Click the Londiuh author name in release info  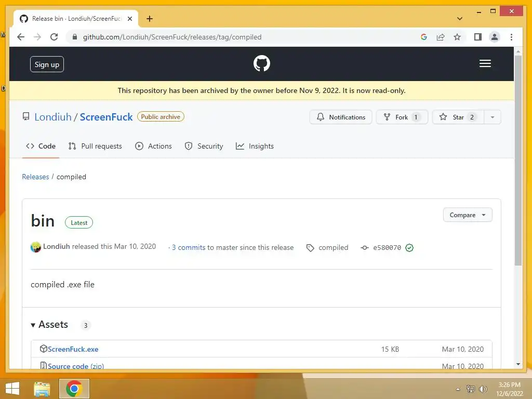tap(56, 247)
